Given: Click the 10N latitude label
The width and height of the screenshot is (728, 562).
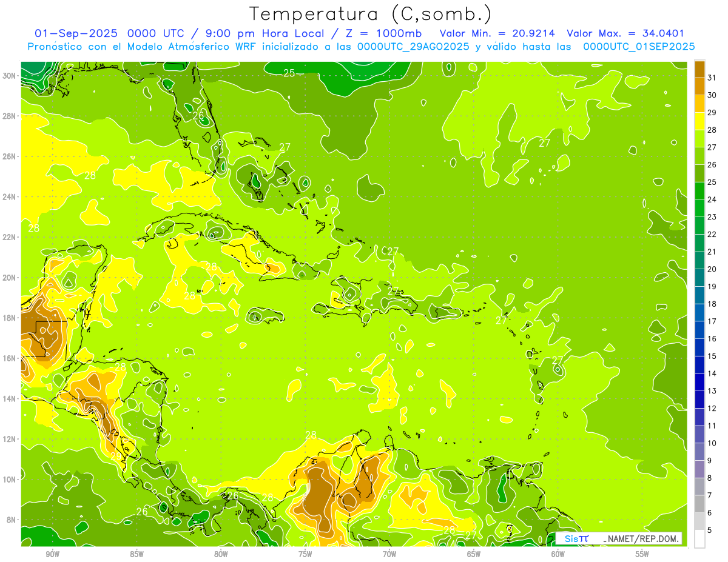Looking at the screenshot, I should 9,480.
